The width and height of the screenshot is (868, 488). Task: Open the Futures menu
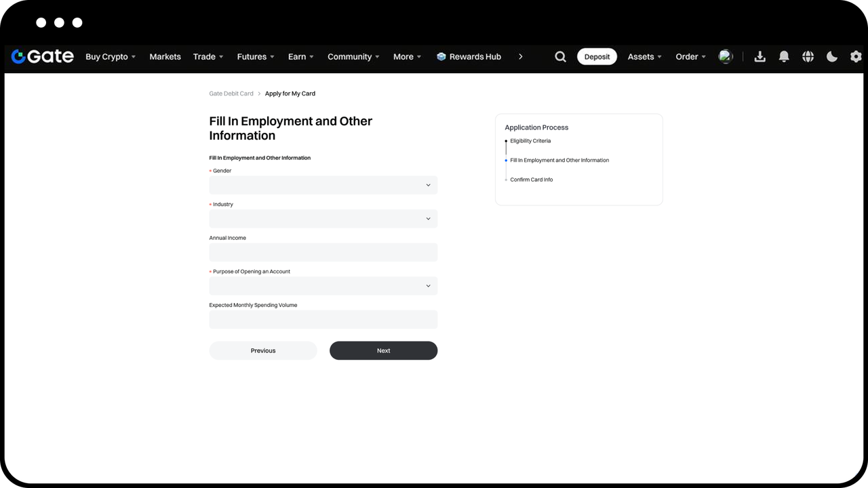(256, 57)
